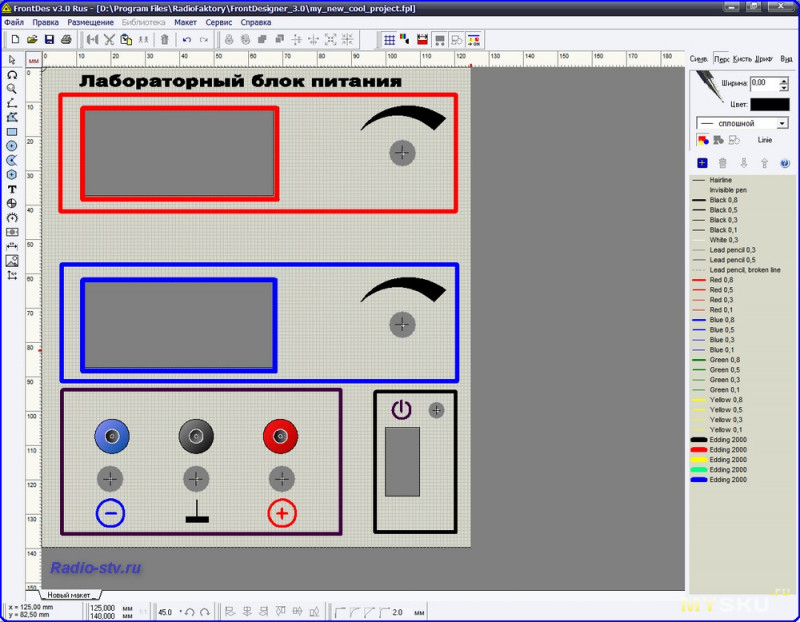Toggle the MM units button at ruler corner
Screen dimensions: 800x622
tap(34, 61)
